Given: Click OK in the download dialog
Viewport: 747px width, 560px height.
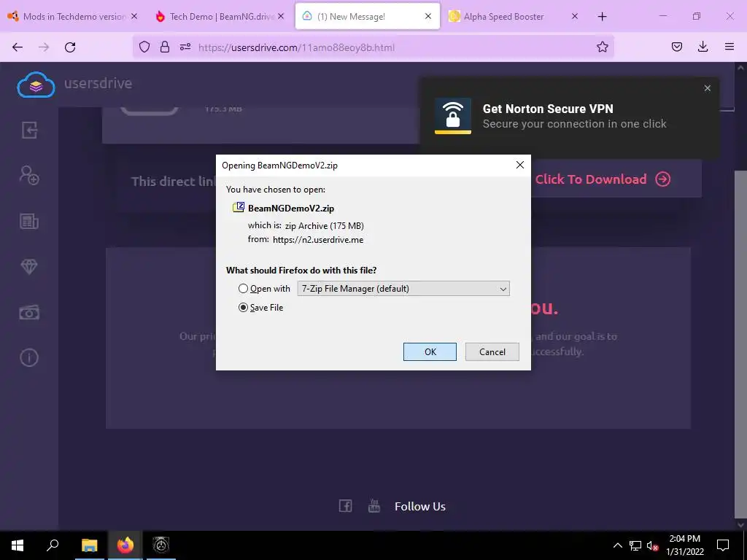Looking at the screenshot, I should pos(430,352).
